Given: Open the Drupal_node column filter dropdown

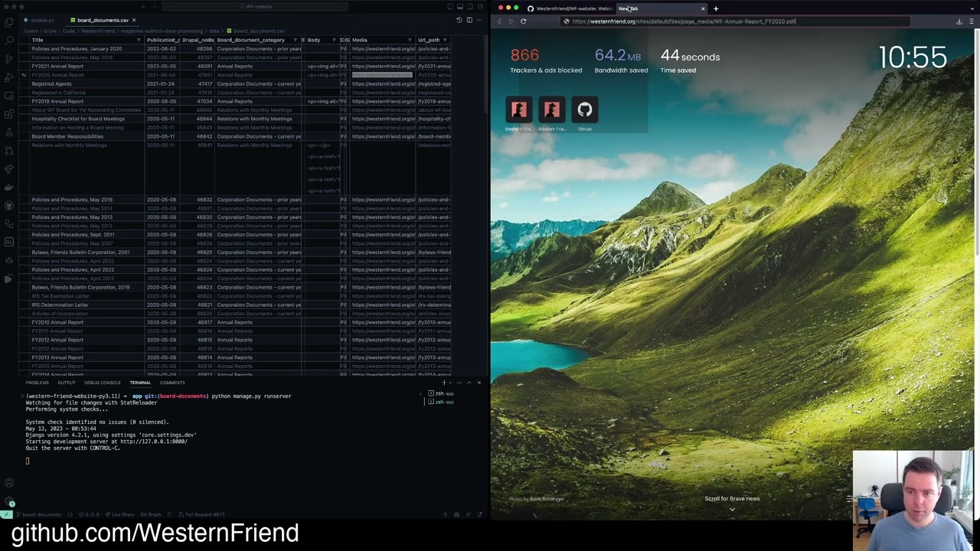Looking at the screenshot, I should (210, 40).
